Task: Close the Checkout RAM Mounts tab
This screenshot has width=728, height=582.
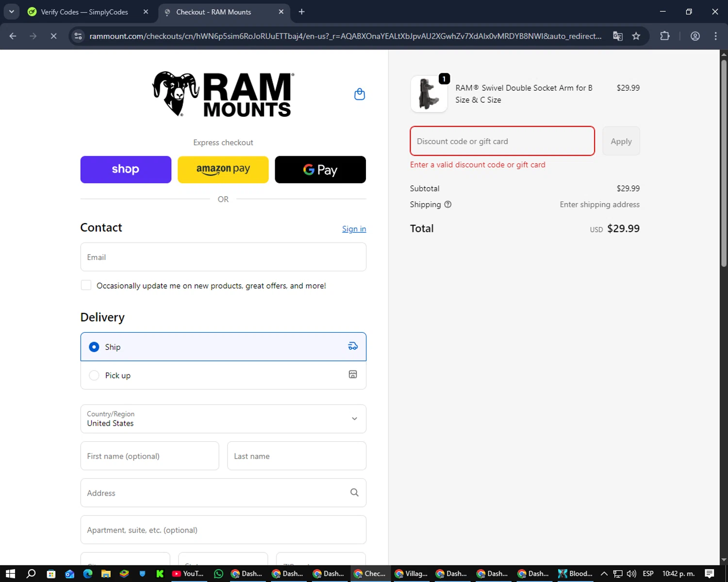Action: (281, 12)
